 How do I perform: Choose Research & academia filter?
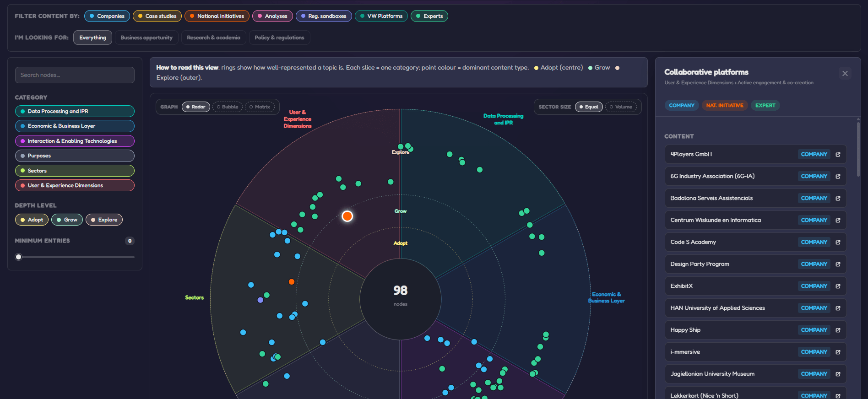tap(213, 38)
